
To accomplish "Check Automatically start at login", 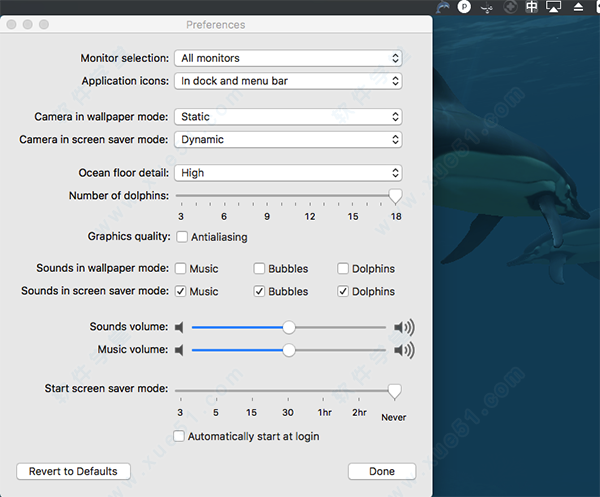I will tap(179, 436).
